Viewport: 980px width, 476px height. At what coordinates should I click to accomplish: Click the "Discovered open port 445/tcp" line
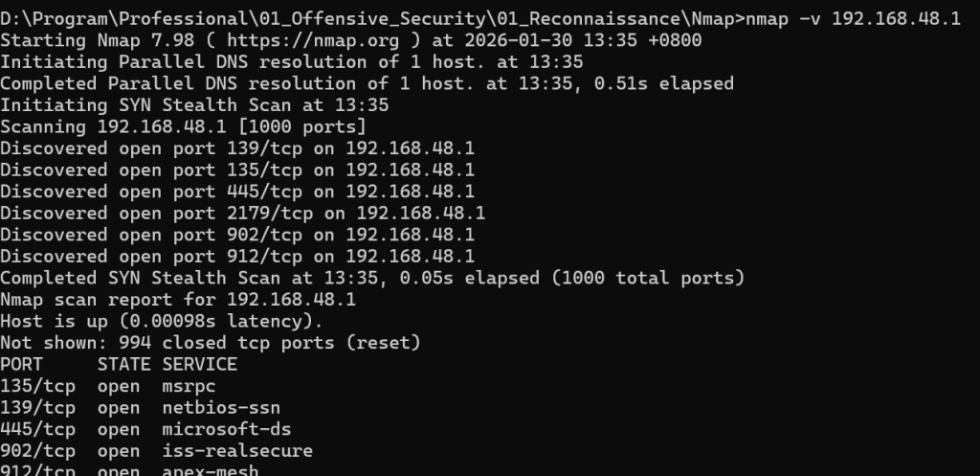click(237, 192)
